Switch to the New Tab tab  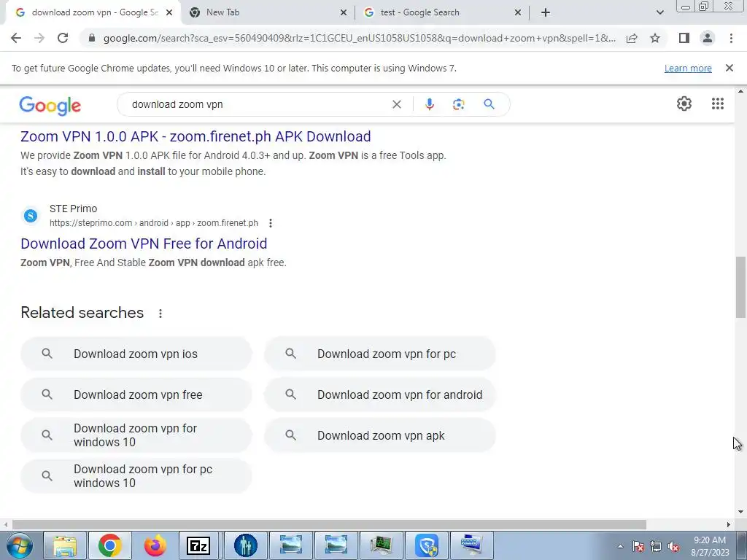tap(267, 13)
